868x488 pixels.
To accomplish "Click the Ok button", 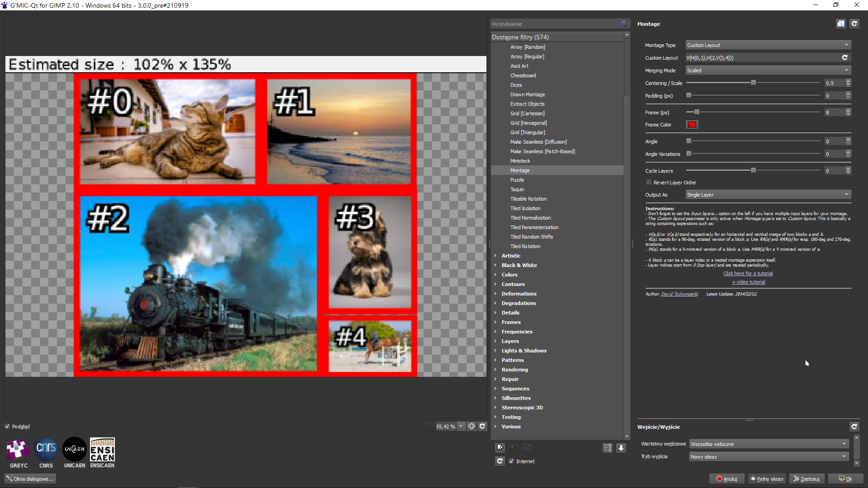I will pyautogui.click(x=845, y=479).
